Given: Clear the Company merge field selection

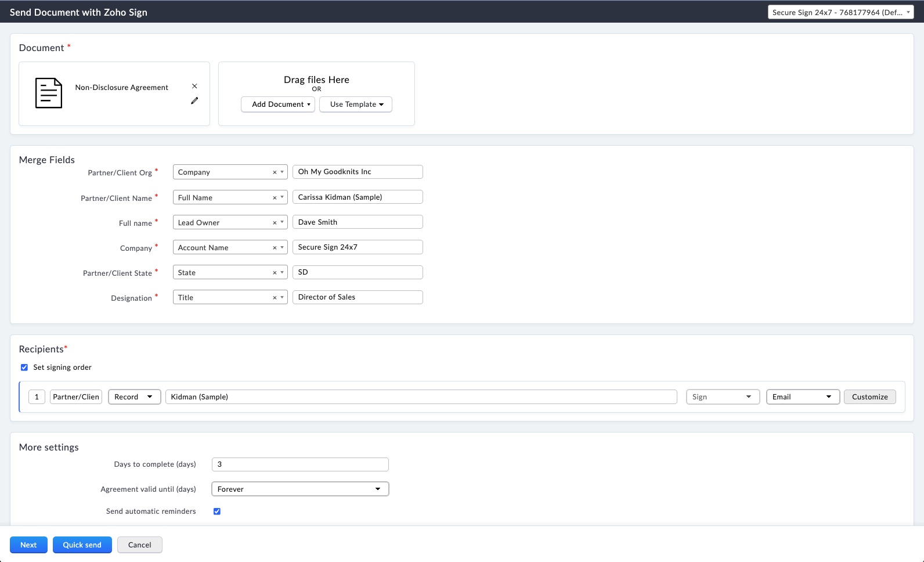Looking at the screenshot, I should click(x=275, y=172).
